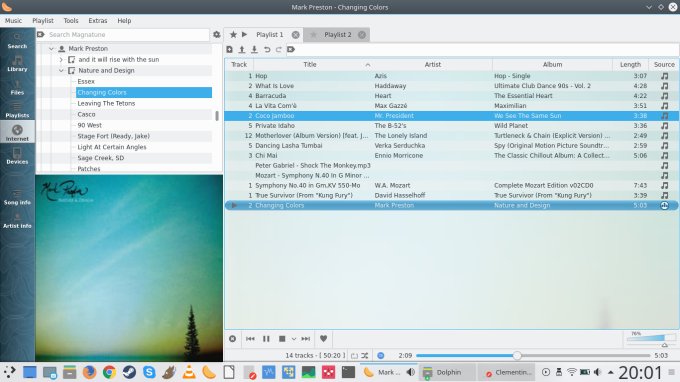Open the Playlists sidebar section
Image resolution: width=680 pixels, height=382 pixels.
pos(17,110)
